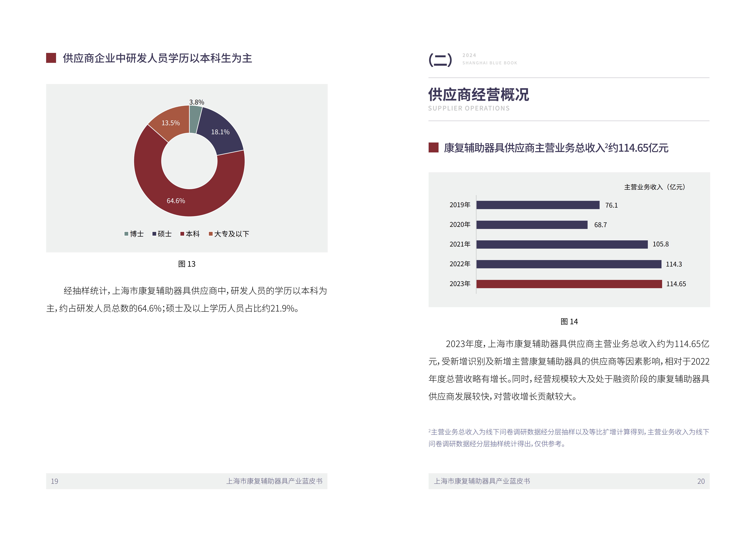Viewport: 756px width, 538px height.
Task: Click the 2020年 axis label
Action: point(460,225)
